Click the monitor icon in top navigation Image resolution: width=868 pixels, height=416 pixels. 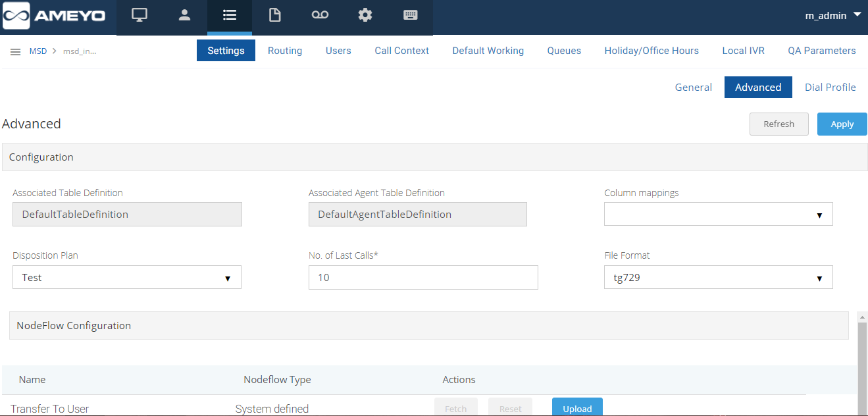click(x=140, y=16)
